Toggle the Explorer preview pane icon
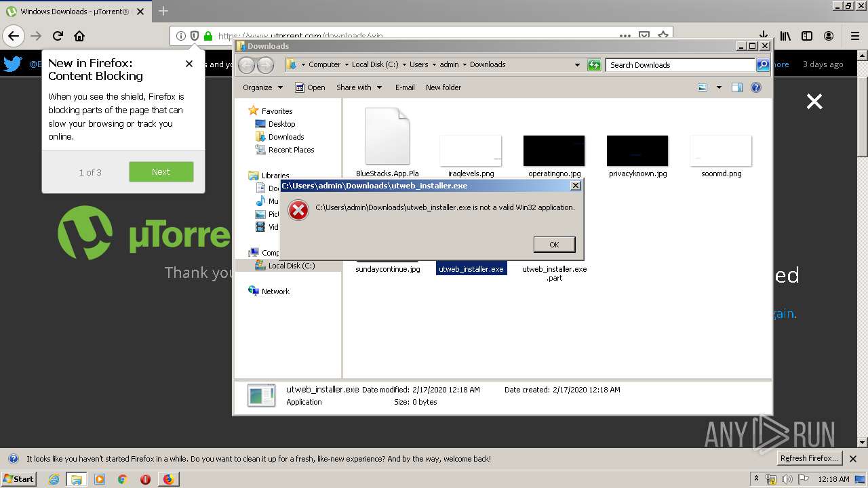Viewport: 868px width, 488px height. pos(737,87)
